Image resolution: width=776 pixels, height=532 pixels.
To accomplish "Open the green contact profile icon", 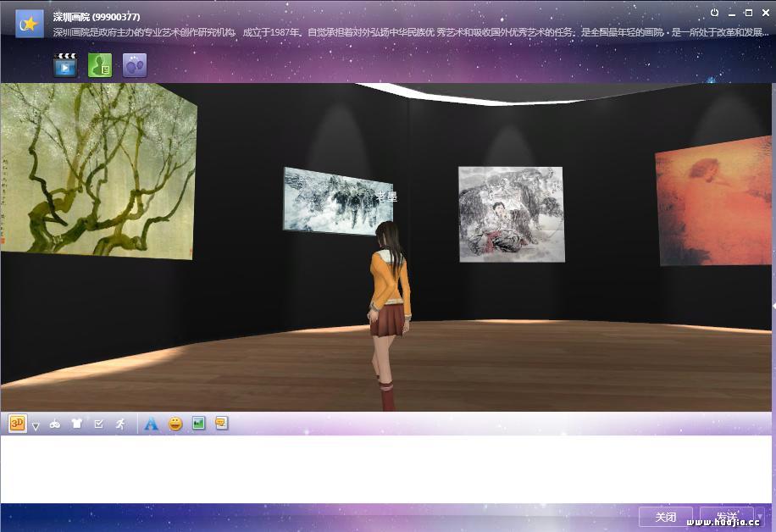I will coord(100,65).
